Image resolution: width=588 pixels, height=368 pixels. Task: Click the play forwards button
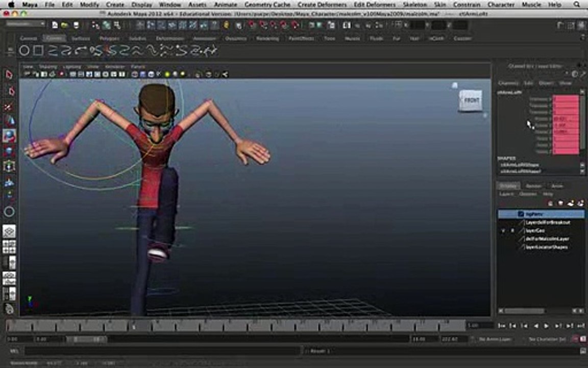click(546, 326)
